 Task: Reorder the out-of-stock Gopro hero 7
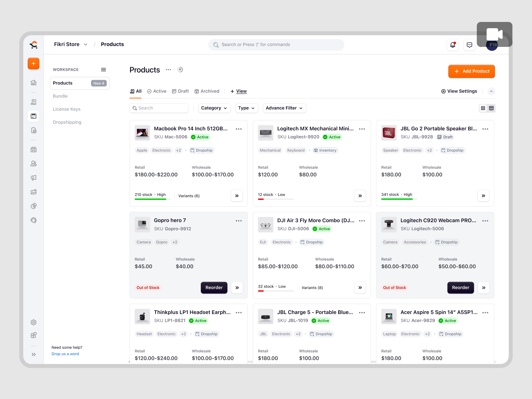pyautogui.click(x=214, y=288)
